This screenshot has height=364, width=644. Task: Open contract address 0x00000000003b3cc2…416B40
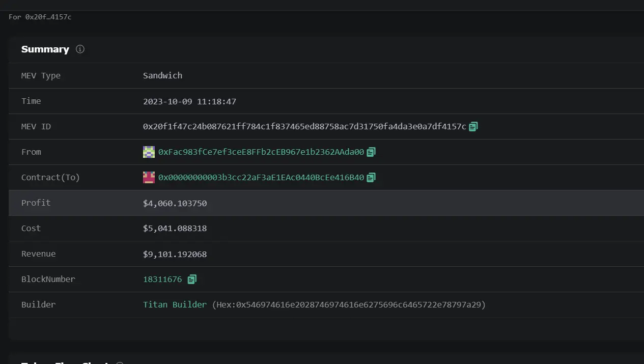(261, 178)
